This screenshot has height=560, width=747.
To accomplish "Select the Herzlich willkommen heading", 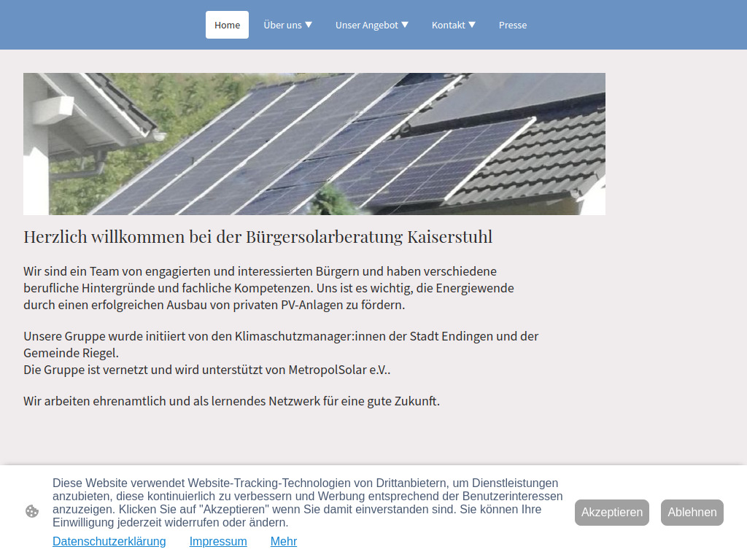I will [258, 236].
